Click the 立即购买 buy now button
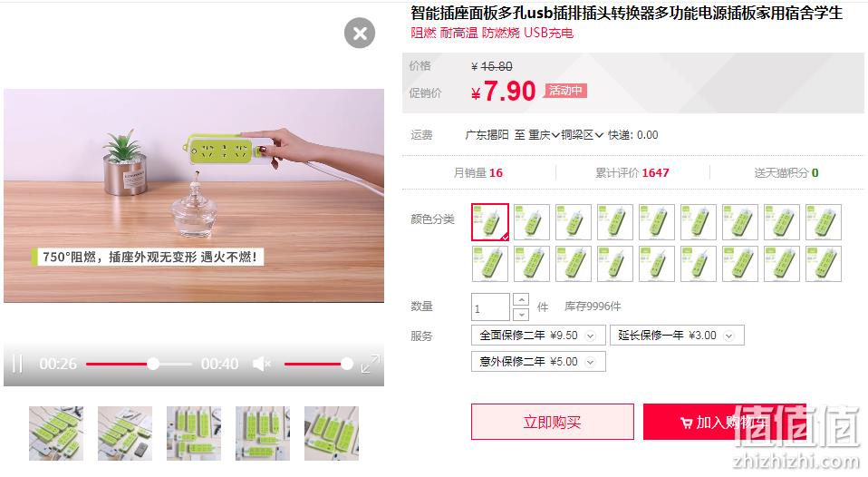This screenshot has width=868, height=477. pyautogui.click(x=552, y=423)
